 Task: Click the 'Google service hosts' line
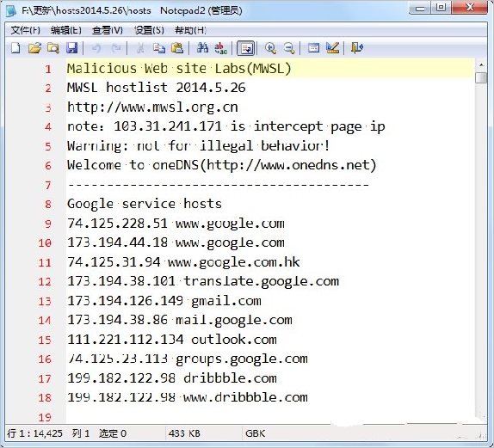[x=145, y=204]
